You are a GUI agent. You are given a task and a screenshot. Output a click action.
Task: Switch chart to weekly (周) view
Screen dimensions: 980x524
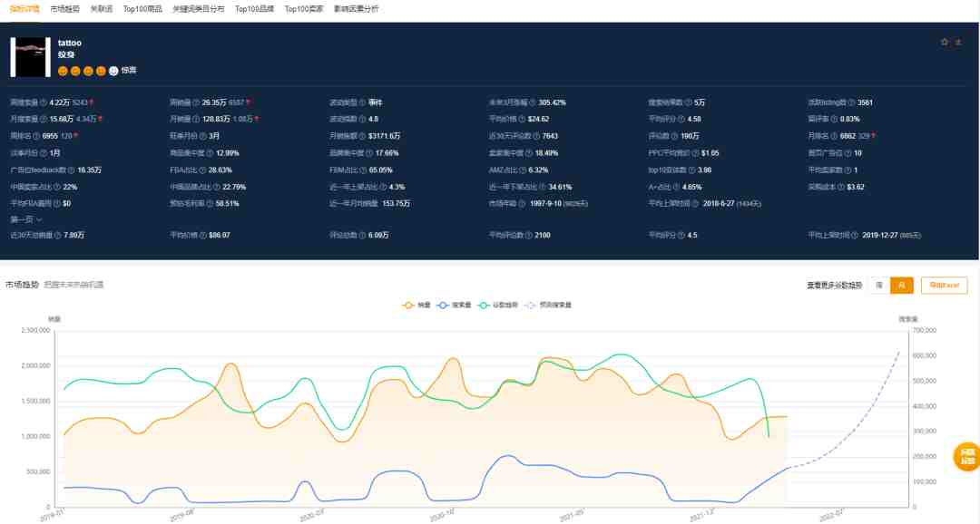pyautogui.click(x=878, y=286)
